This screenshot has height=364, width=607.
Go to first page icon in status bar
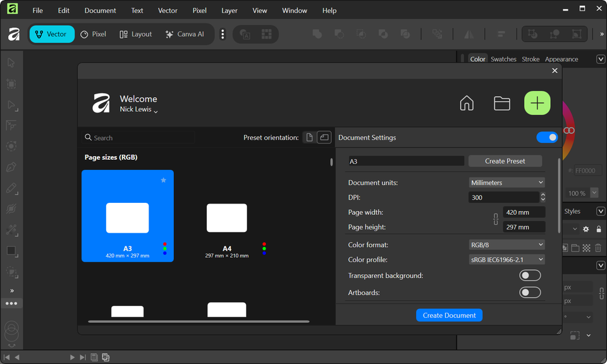[x=6, y=357]
